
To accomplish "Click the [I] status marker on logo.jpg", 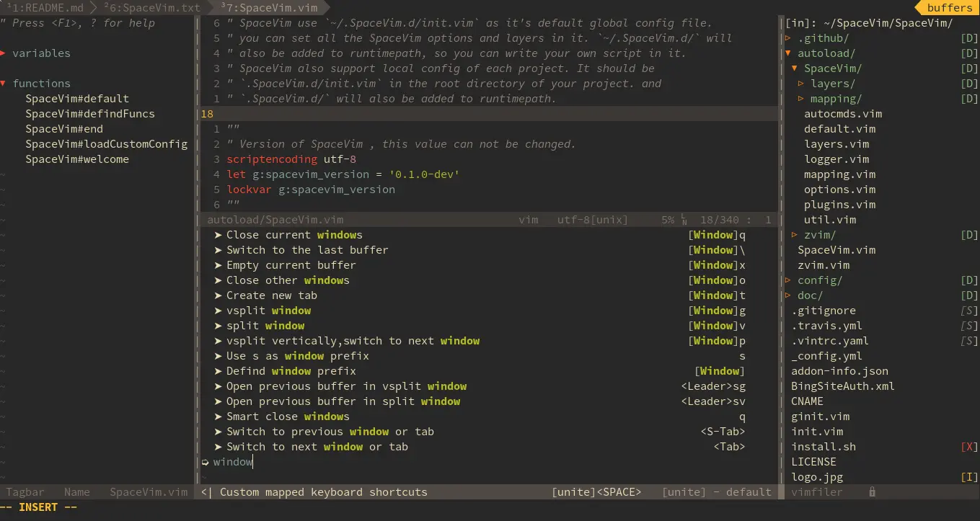I will pyautogui.click(x=969, y=477).
